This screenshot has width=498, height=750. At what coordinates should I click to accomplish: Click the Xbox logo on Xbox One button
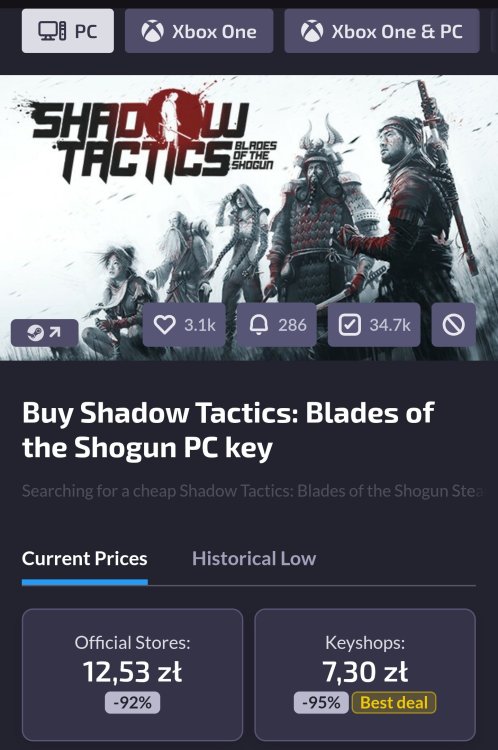click(x=153, y=32)
